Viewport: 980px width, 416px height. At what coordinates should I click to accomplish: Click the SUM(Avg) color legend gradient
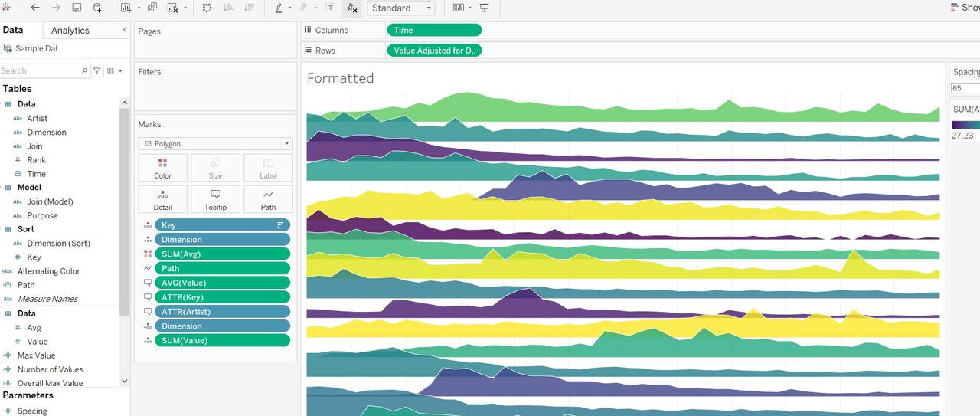[965, 125]
